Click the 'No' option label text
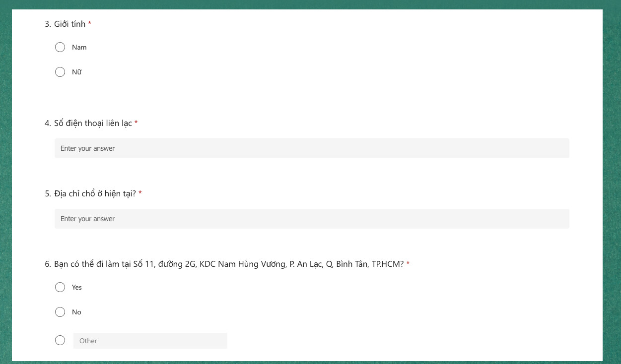Image resolution: width=621 pixels, height=364 pixels. click(x=76, y=312)
